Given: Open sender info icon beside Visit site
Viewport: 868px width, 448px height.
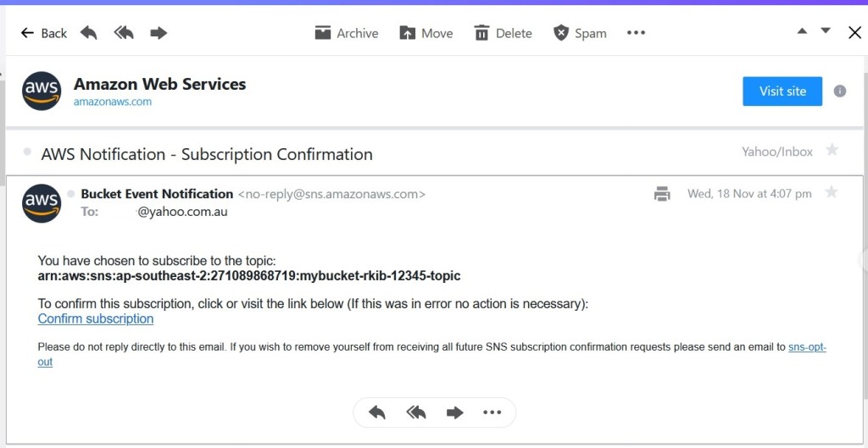Looking at the screenshot, I should click(x=840, y=91).
